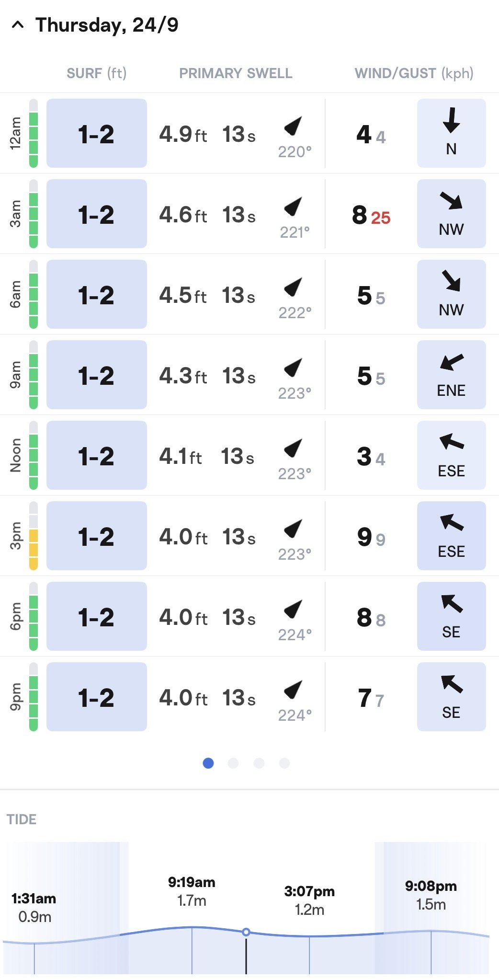This screenshot has width=499, height=980.
Task: Select the SURF (ft) column header
Action: (97, 73)
